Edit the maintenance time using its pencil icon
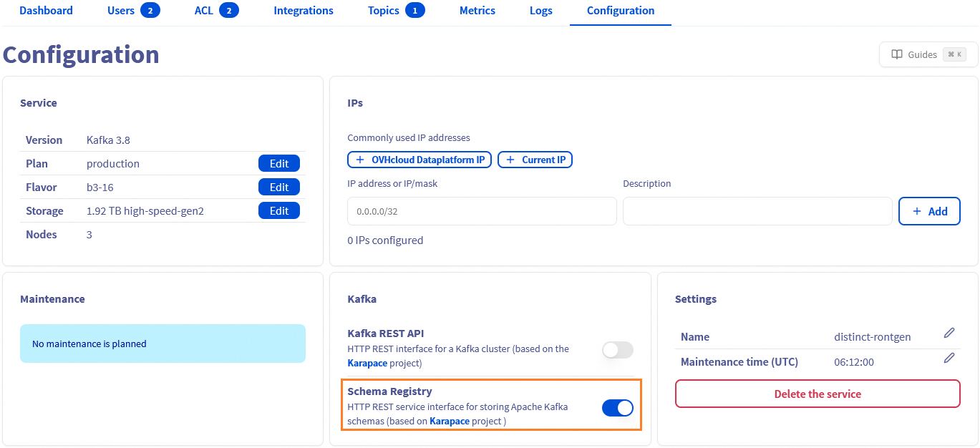Screen dimensions: 980x448 coord(949,358)
